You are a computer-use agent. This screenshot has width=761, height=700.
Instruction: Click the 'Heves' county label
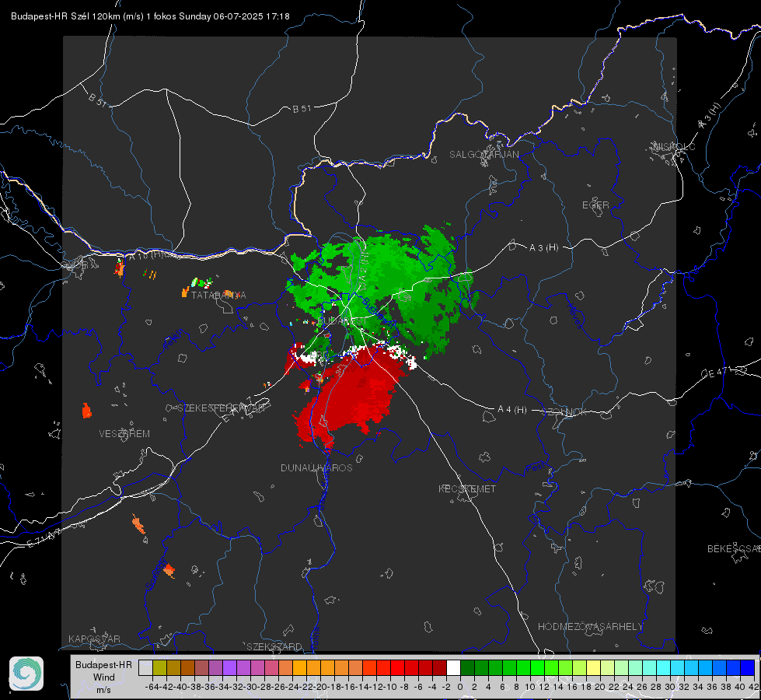574,316
